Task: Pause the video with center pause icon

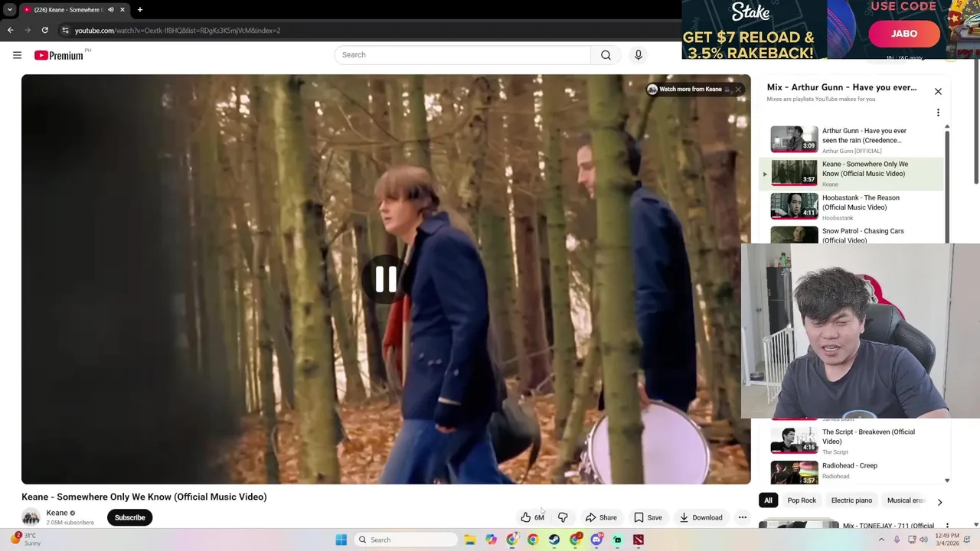Action: [x=386, y=279]
